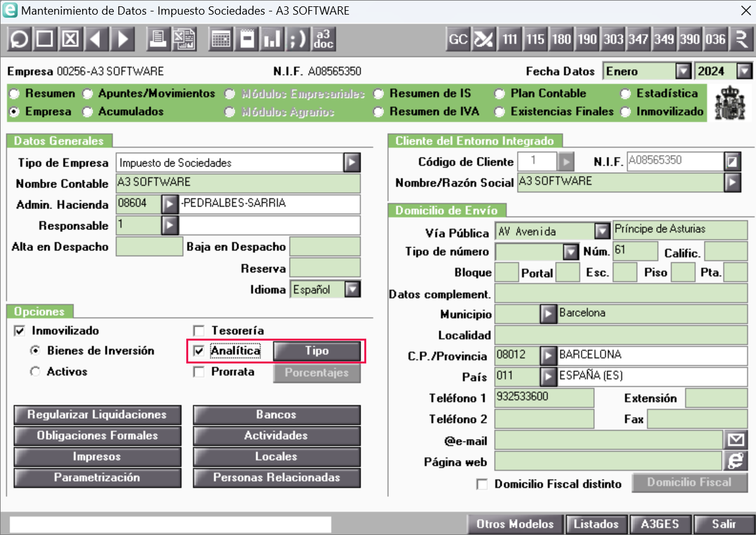Enable the Prorrata checkbox
The width and height of the screenshot is (756, 535).
198,372
